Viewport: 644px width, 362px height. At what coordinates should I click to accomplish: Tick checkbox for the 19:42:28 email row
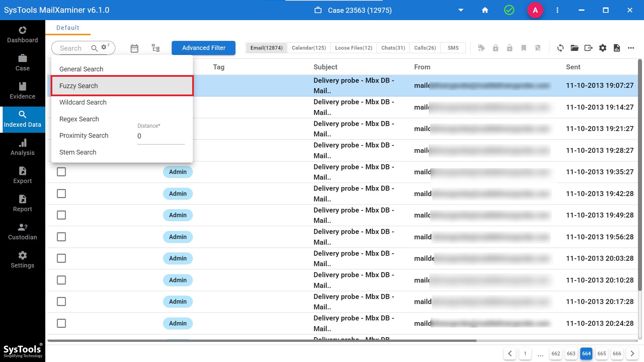tap(61, 194)
